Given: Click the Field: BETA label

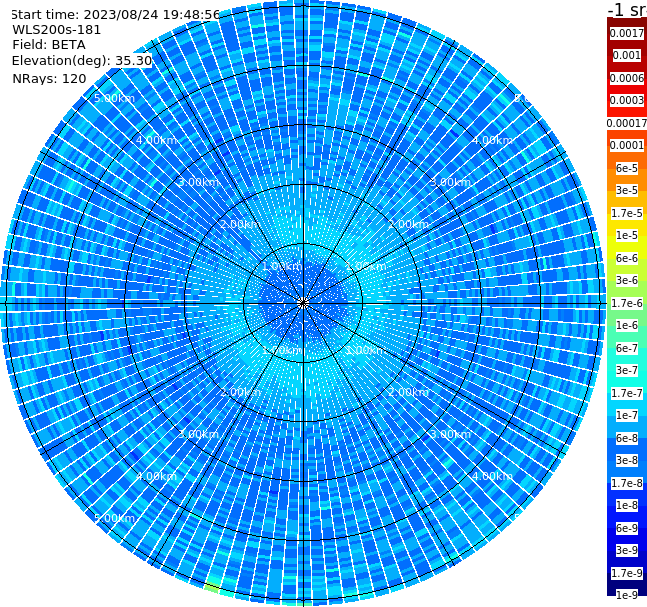Looking at the screenshot, I should [x=49, y=45].
